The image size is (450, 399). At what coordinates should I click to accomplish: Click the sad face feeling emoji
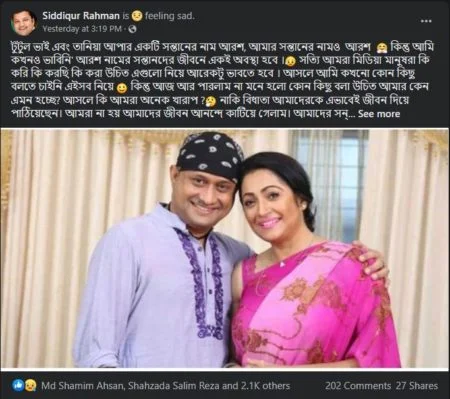(137, 16)
